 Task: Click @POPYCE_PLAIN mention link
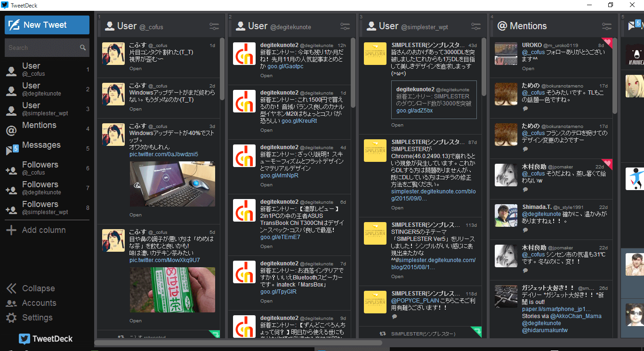click(415, 300)
